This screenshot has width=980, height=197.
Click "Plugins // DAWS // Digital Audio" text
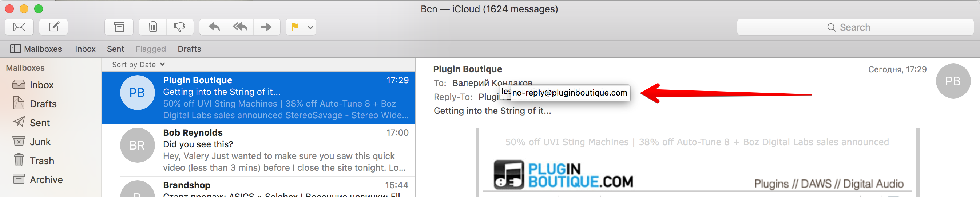(x=829, y=184)
